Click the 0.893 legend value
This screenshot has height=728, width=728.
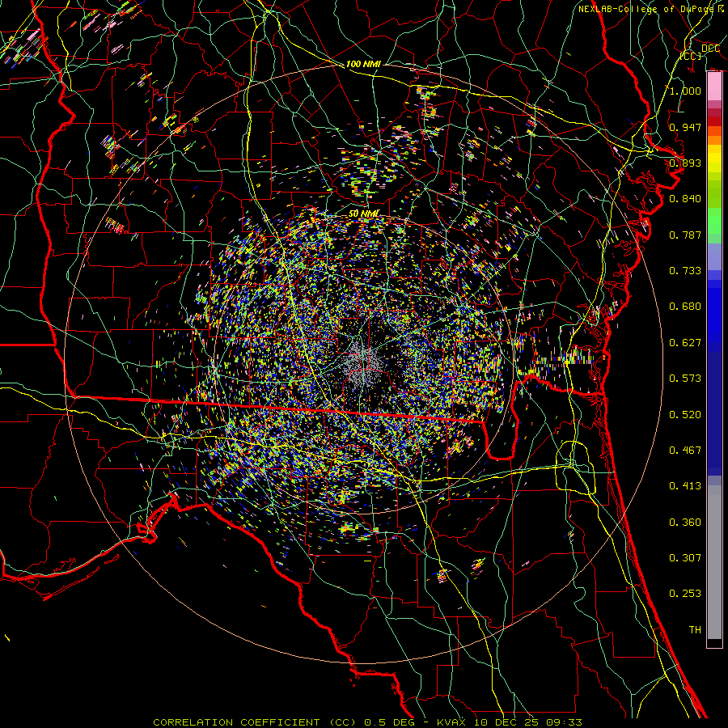(x=685, y=163)
